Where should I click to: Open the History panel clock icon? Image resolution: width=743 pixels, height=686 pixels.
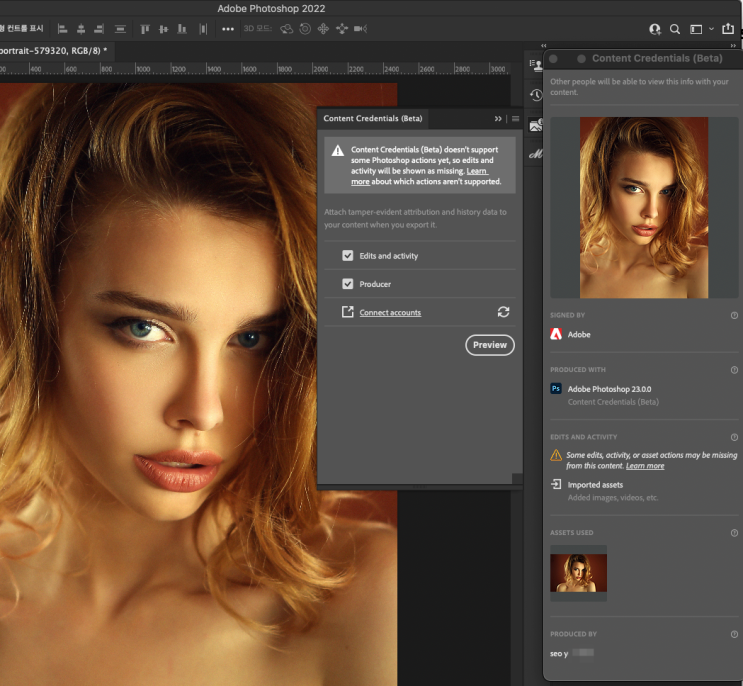click(x=536, y=95)
